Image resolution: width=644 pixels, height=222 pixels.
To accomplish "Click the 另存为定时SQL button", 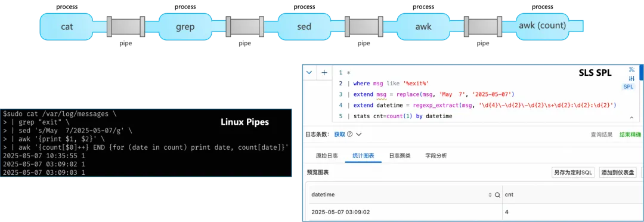I will (573, 172).
